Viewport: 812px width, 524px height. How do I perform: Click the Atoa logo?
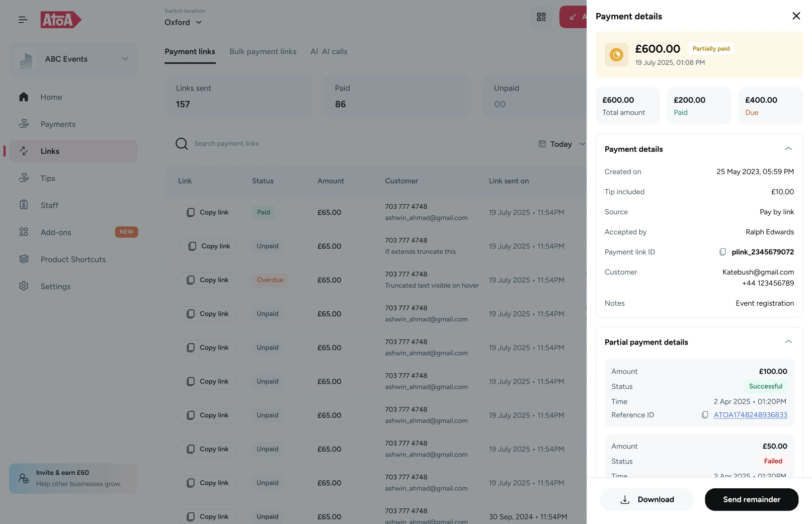point(61,20)
